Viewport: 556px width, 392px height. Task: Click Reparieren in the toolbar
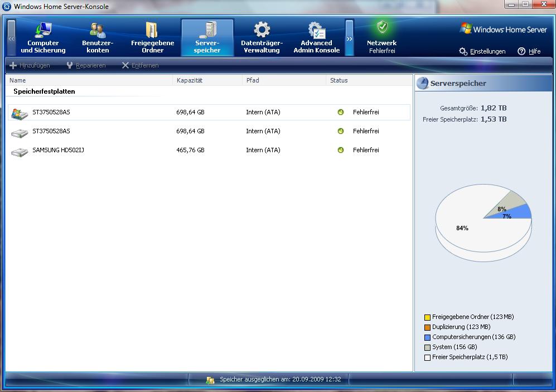pos(86,65)
